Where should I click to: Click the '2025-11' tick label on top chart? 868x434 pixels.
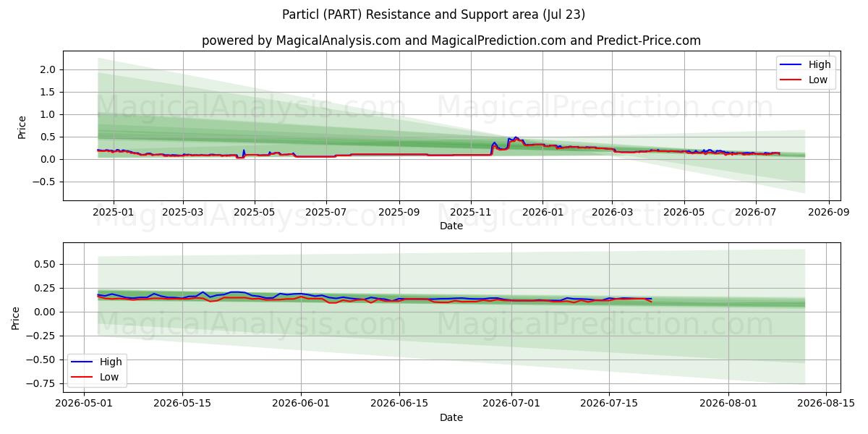(x=471, y=212)
